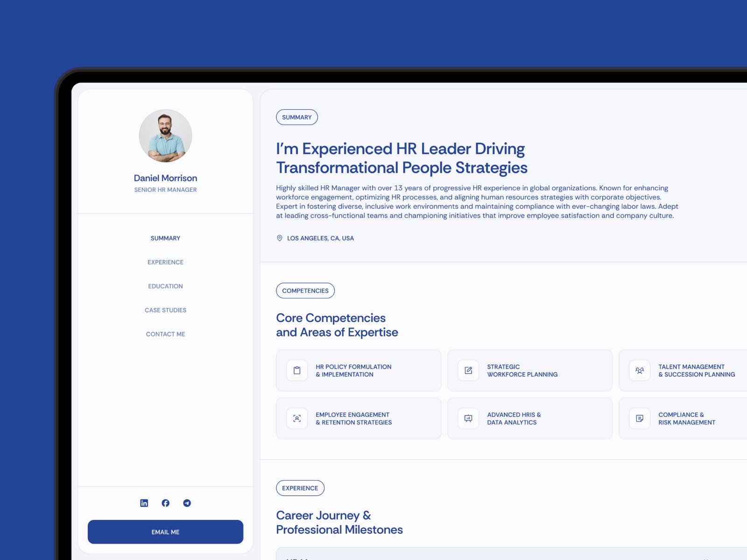This screenshot has width=747, height=560.
Task: Open the LinkedIn profile icon
Action: coord(144,503)
